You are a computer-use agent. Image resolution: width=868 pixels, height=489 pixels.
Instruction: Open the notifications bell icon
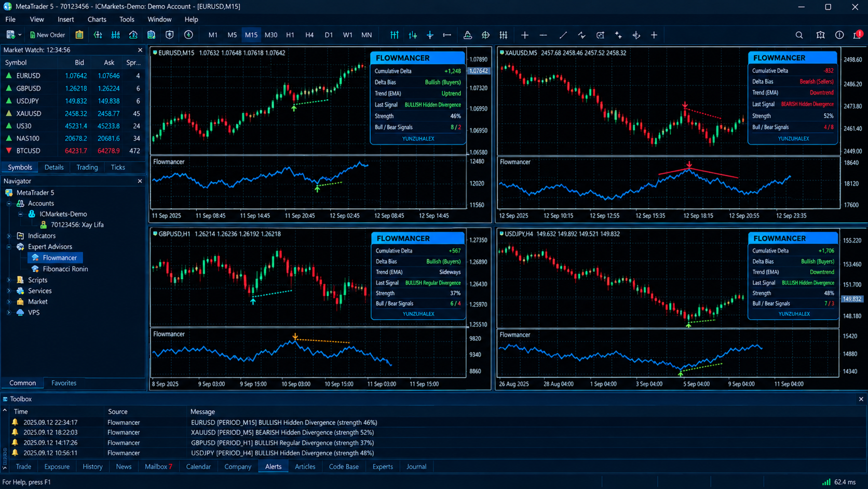coord(857,35)
